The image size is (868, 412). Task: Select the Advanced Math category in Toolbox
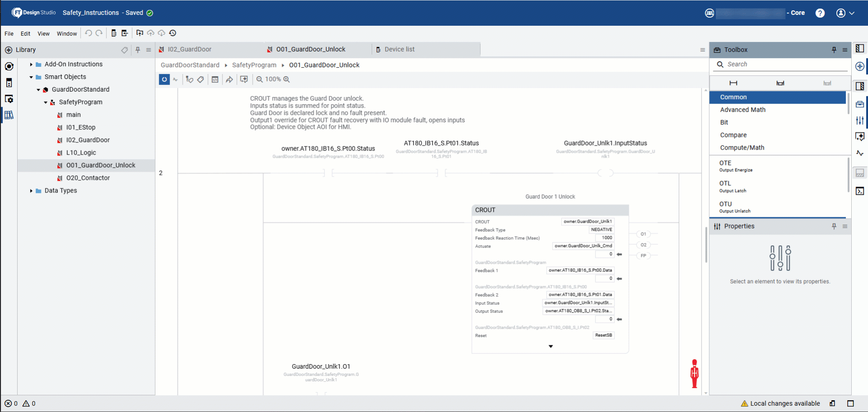pos(743,109)
